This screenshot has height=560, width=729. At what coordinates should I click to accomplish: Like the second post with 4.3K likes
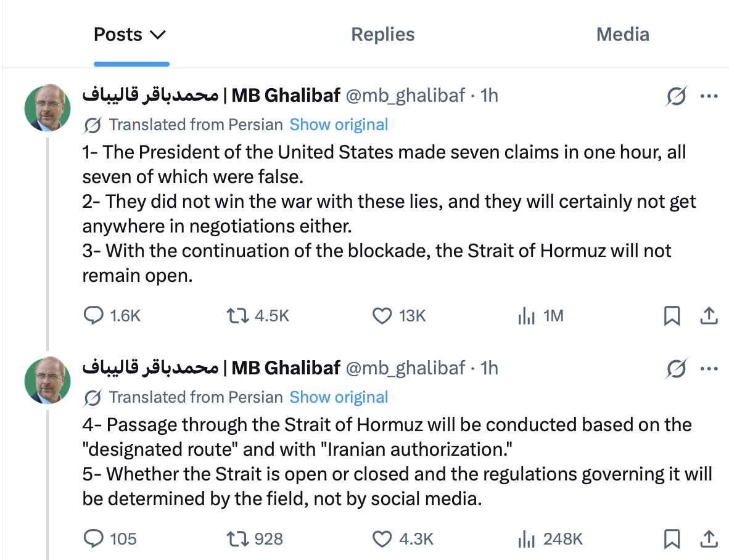pyautogui.click(x=382, y=538)
